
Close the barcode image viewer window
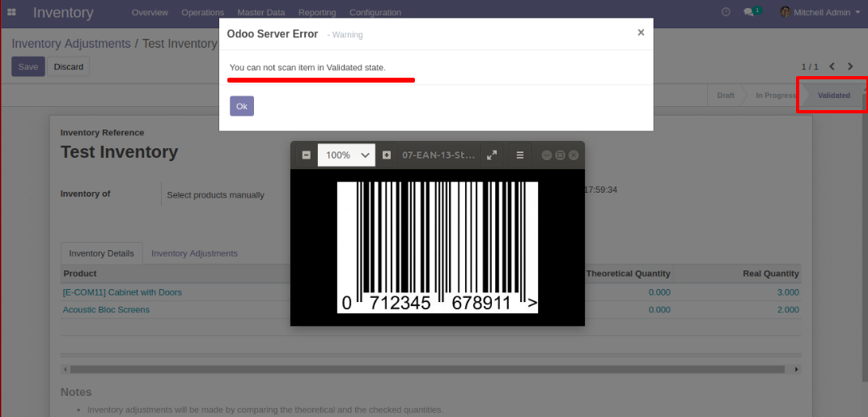click(574, 155)
